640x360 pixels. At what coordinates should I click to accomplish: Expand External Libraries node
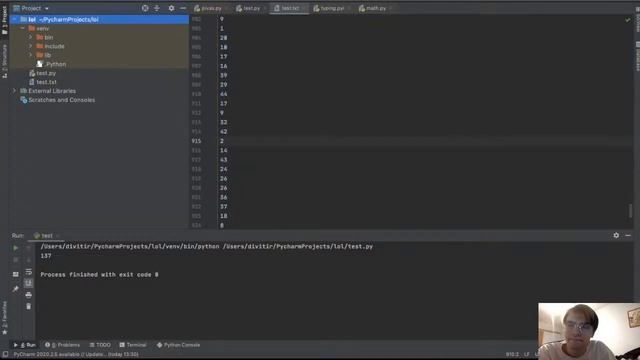[15, 91]
